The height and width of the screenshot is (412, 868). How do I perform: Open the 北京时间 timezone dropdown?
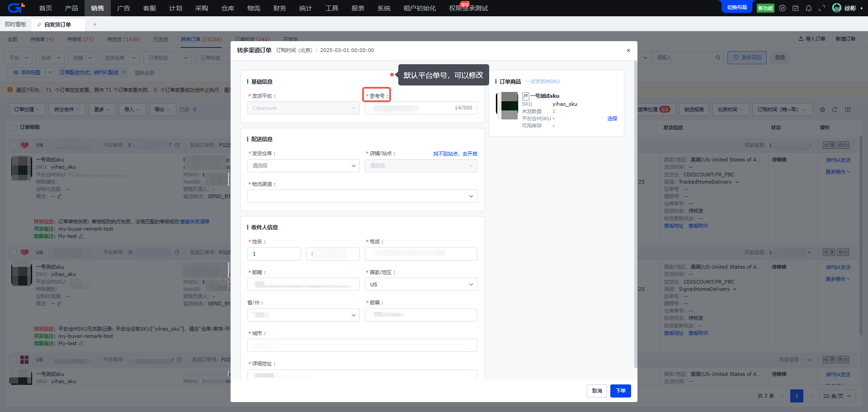731,109
